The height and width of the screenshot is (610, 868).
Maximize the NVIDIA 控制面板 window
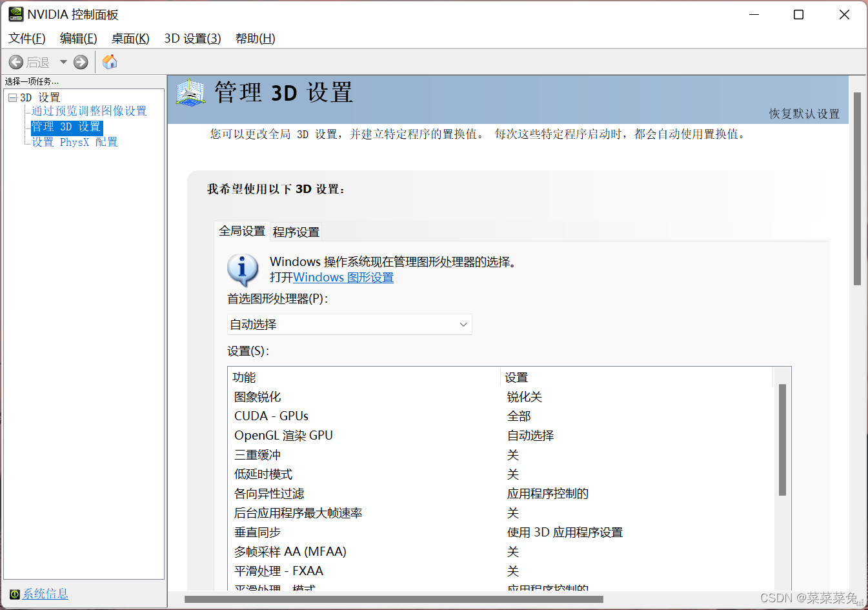click(798, 15)
